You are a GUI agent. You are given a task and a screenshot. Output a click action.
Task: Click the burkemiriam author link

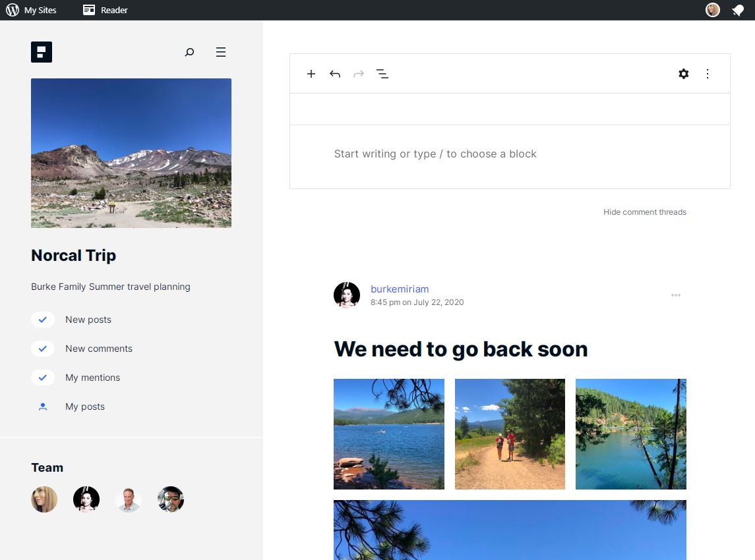[400, 289]
